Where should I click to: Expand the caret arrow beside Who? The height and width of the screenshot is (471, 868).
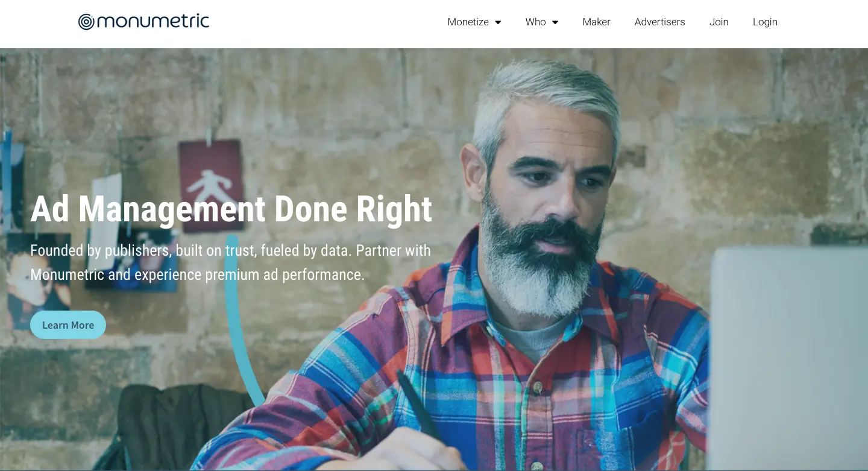[555, 22]
